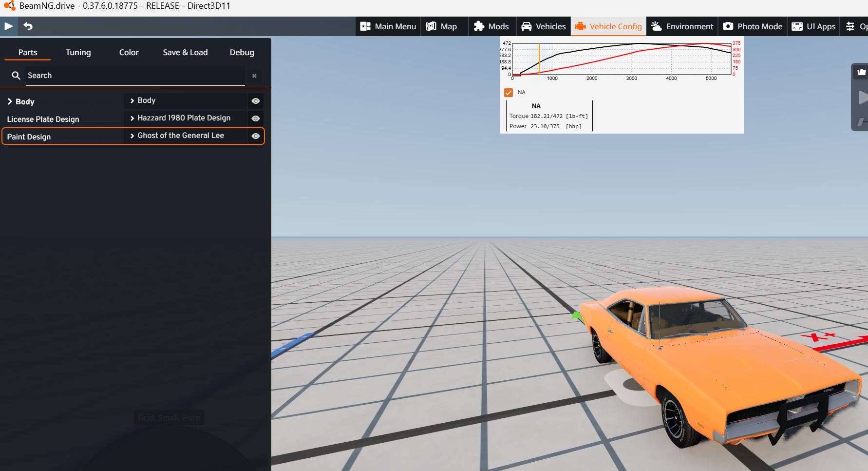This screenshot has height=471, width=868.
Task: Open the Mods manager
Action: 491,26
